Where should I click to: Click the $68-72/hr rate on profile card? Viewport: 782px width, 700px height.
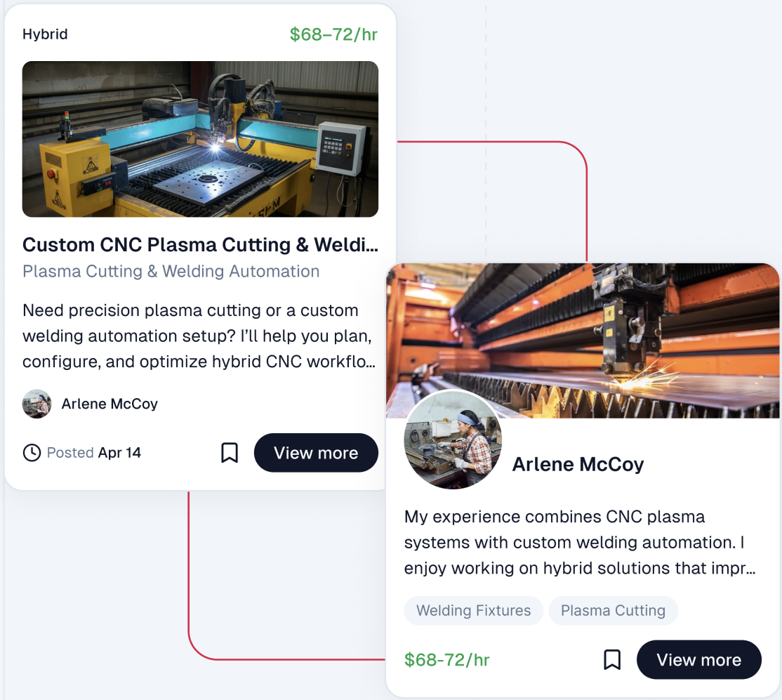[446, 660]
